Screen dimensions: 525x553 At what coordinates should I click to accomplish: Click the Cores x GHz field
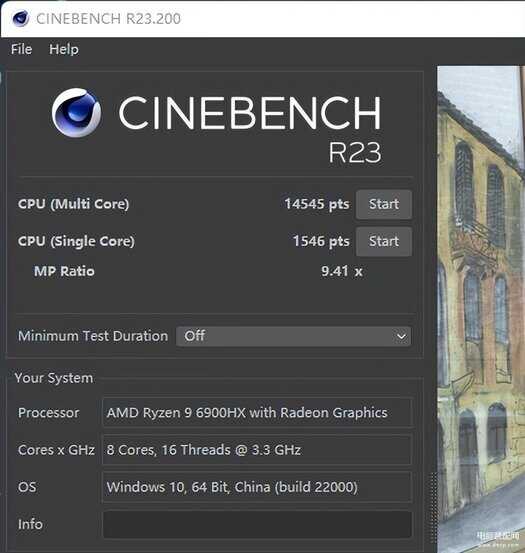(257, 450)
